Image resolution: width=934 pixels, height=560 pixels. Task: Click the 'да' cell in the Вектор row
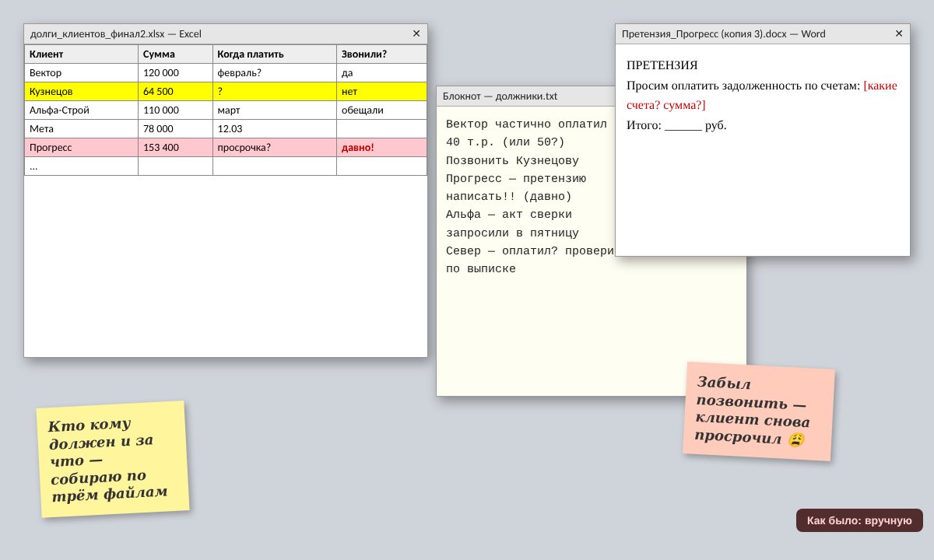(382, 73)
